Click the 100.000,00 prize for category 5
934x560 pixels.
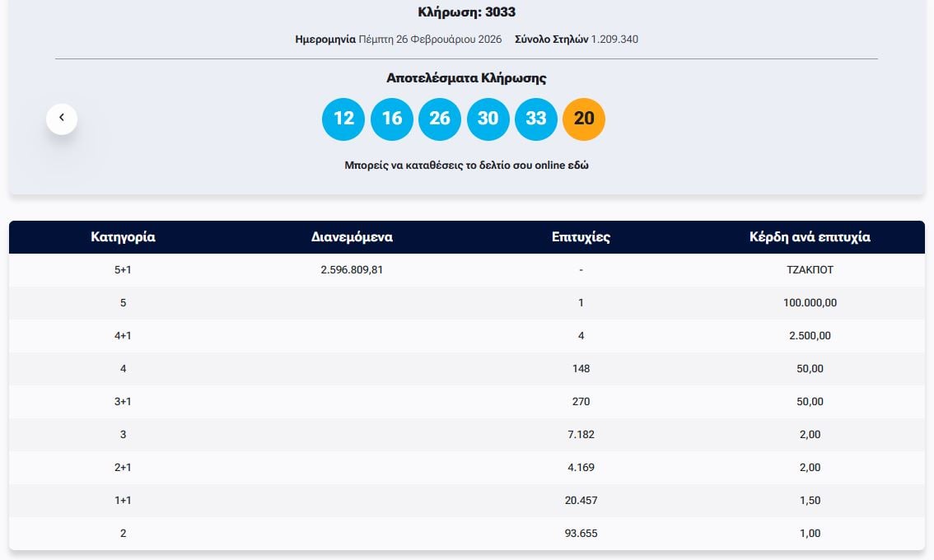coord(810,303)
